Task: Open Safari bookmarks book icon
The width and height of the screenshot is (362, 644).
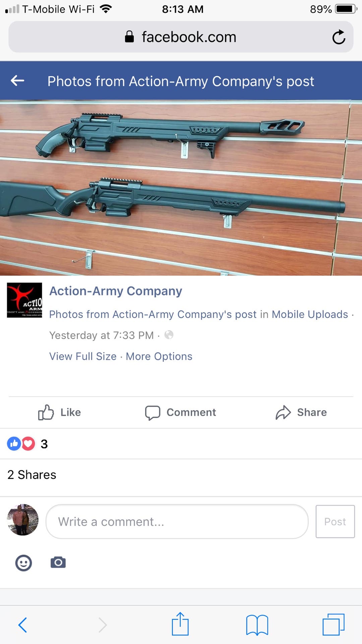Action: (257, 625)
